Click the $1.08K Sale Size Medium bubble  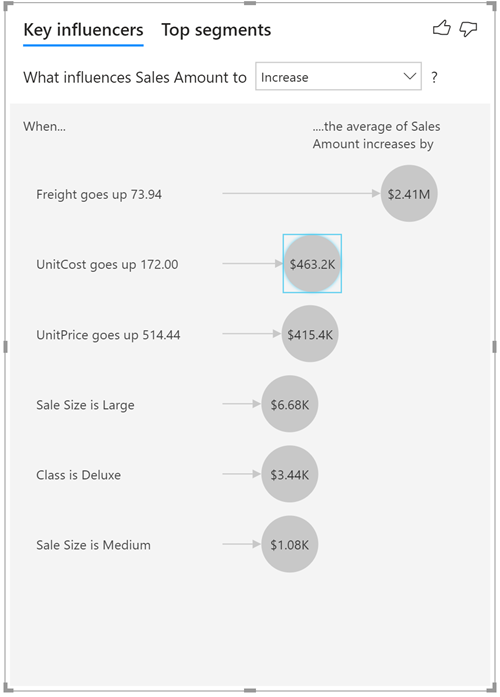[289, 545]
